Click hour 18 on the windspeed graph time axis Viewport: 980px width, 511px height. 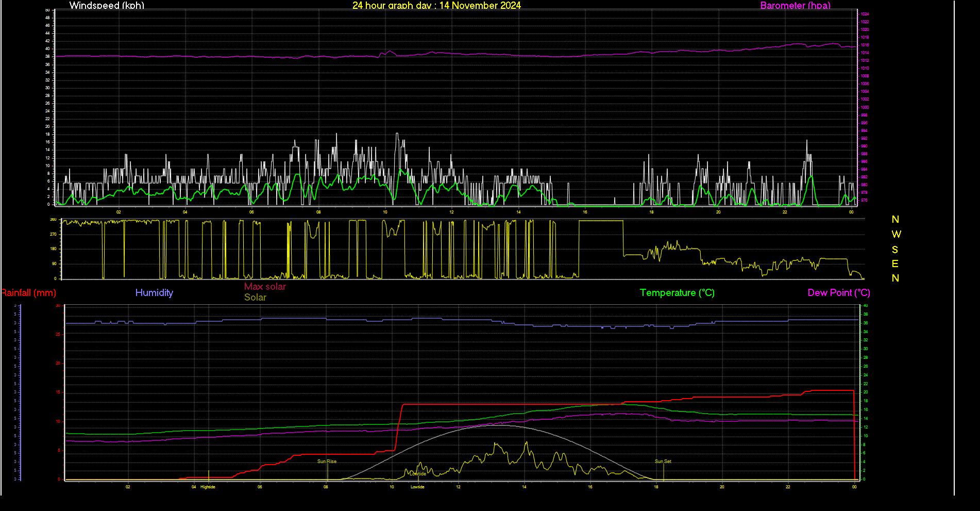tap(651, 212)
